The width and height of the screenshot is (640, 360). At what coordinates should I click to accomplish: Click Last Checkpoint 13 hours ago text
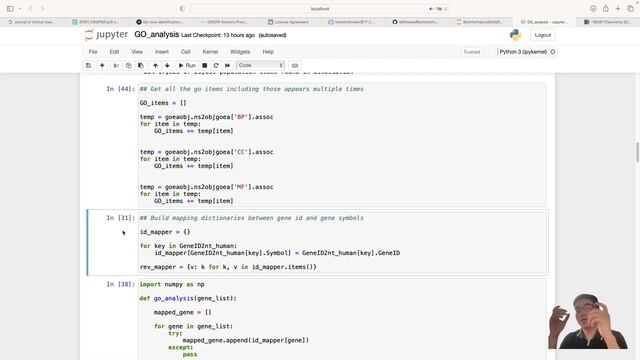218,35
